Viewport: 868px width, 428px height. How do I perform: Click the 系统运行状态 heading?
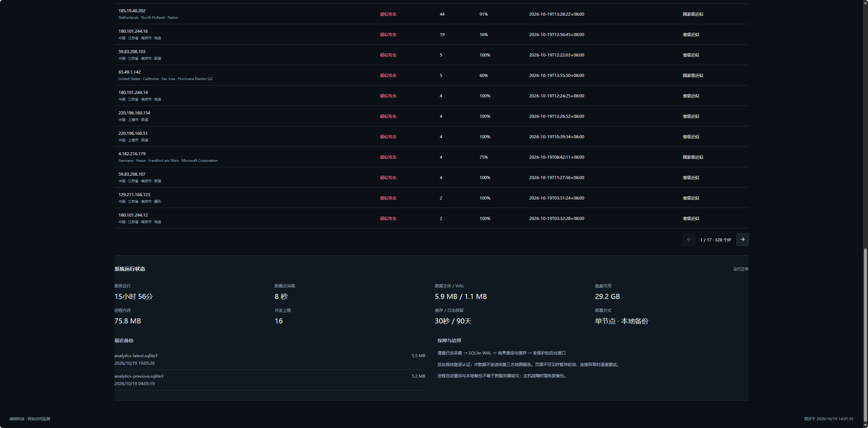pyautogui.click(x=130, y=269)
